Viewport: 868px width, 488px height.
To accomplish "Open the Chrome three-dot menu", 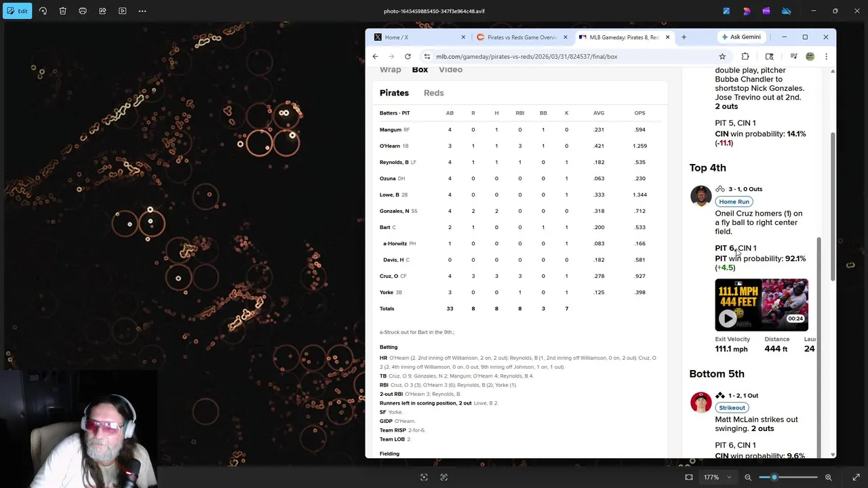I will coord(826,56).
